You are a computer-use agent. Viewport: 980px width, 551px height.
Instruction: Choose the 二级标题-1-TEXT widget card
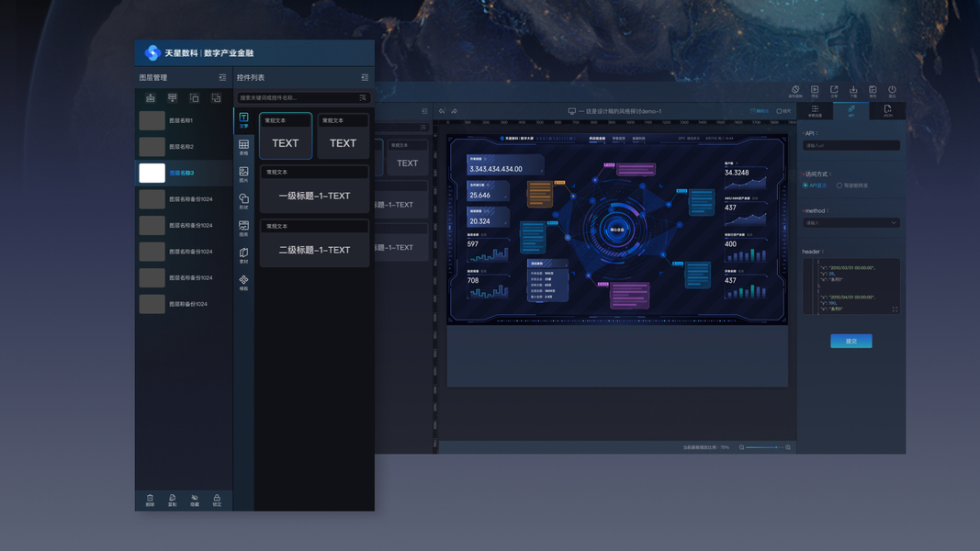(314, 243)
